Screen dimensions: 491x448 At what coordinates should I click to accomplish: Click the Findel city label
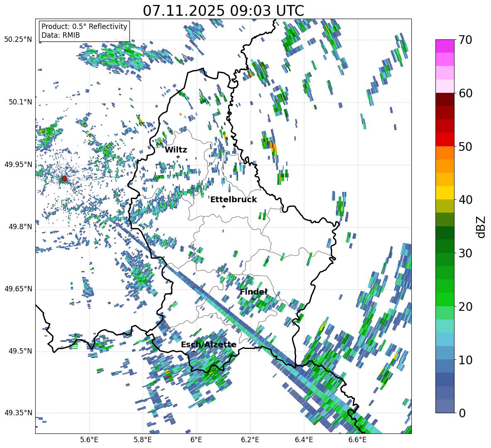(253, 292)
